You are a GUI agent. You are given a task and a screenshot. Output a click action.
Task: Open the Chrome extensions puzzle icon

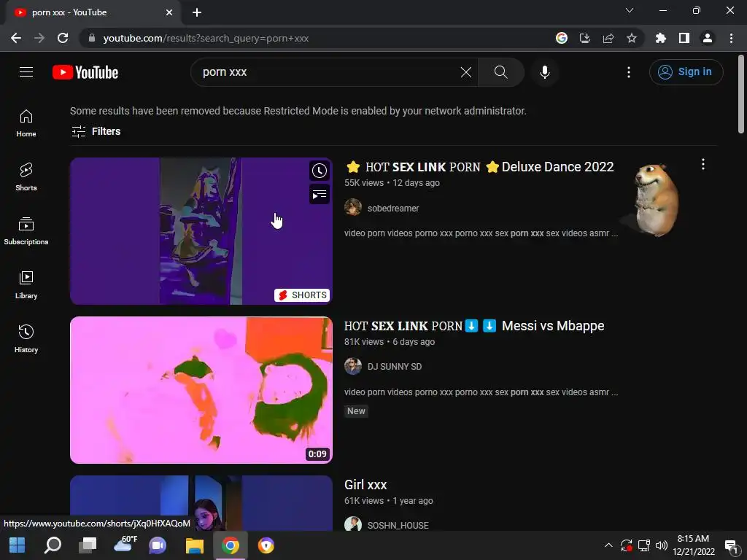(661, 38)
